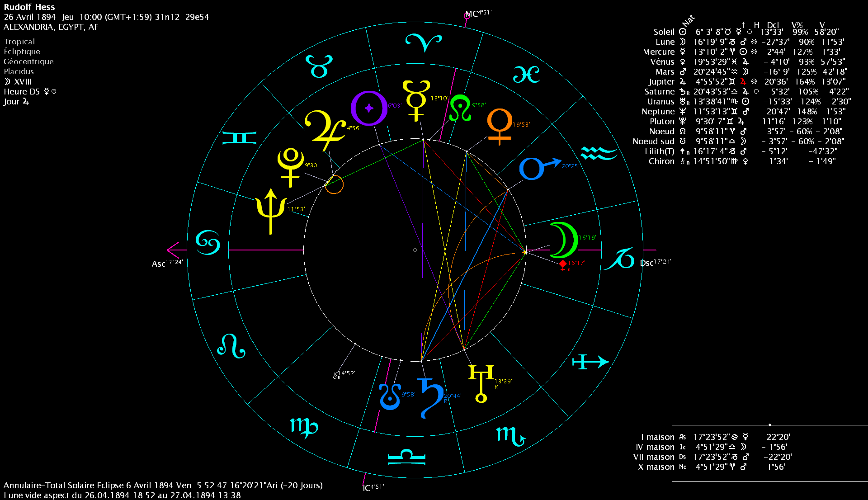Screen dimensions: 868x500
Task: Click the I maison house cusp row
Action: click(x=716, y=437)
